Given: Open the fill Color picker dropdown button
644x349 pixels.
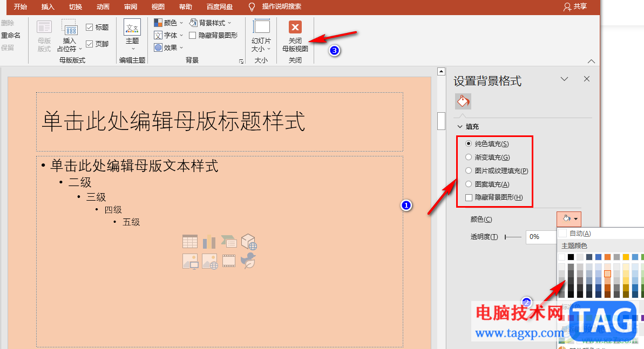Looking at the screenshot, I should pos(569,219).
